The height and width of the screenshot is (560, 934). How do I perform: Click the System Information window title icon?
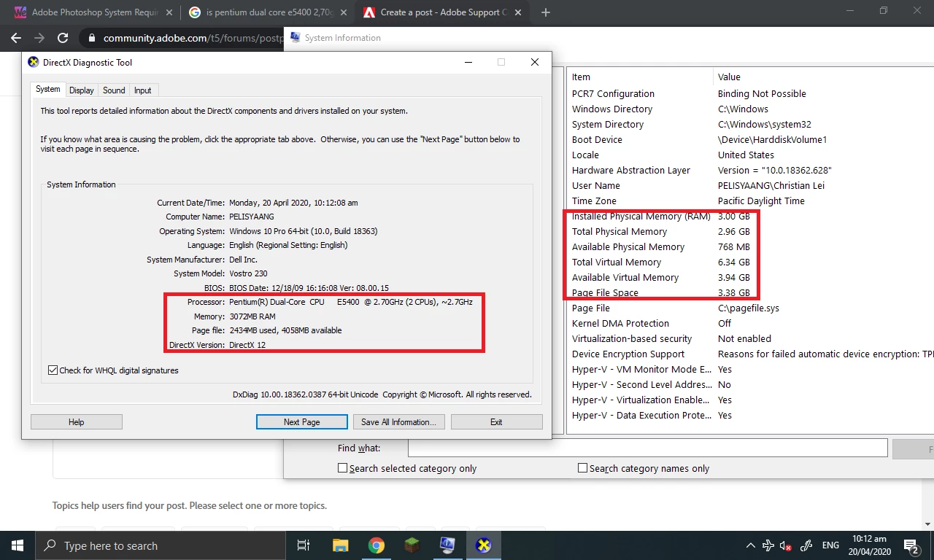coord(295,37)
